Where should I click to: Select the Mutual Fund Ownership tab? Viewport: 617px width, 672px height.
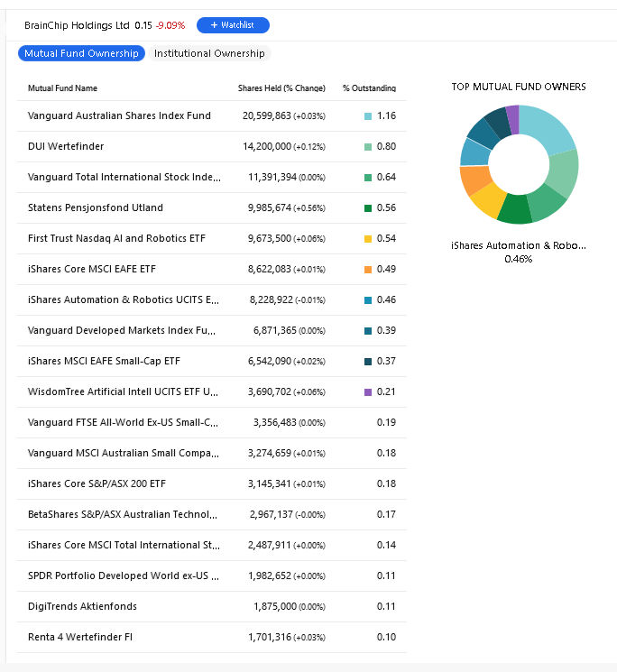(x=81, y=53)
